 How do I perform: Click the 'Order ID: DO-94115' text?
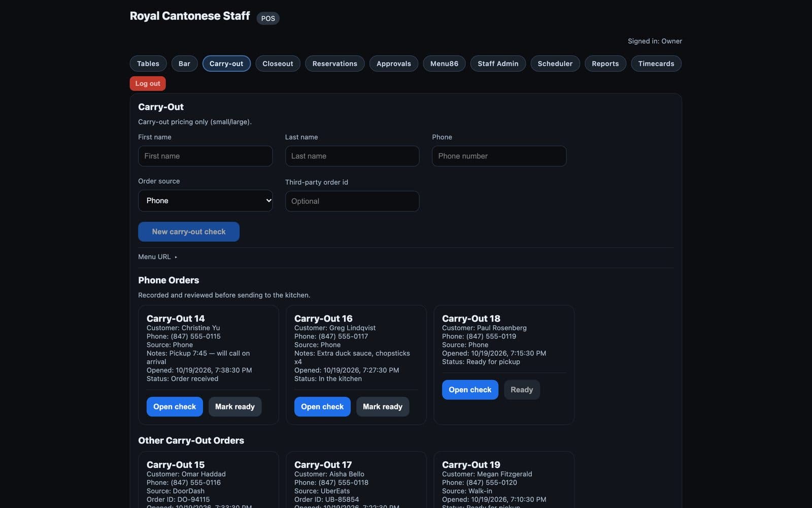[x=178, y=499]
